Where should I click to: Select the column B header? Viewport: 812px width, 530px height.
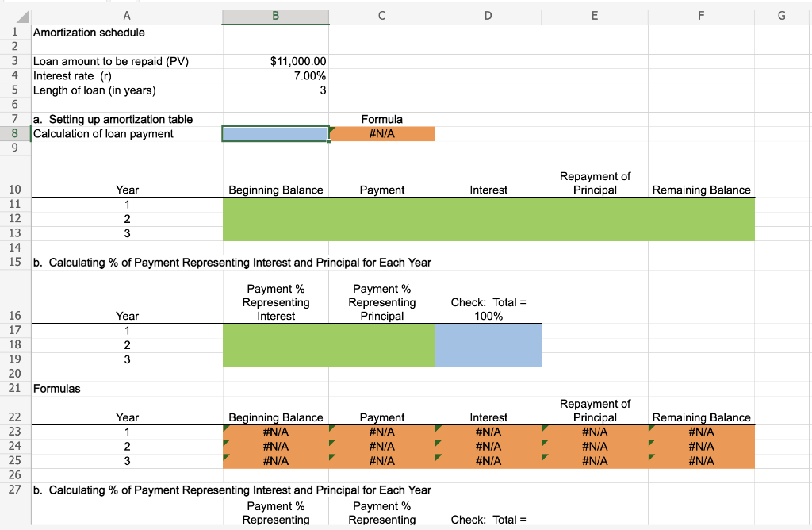pyautogui.click(x=275, y=15)
